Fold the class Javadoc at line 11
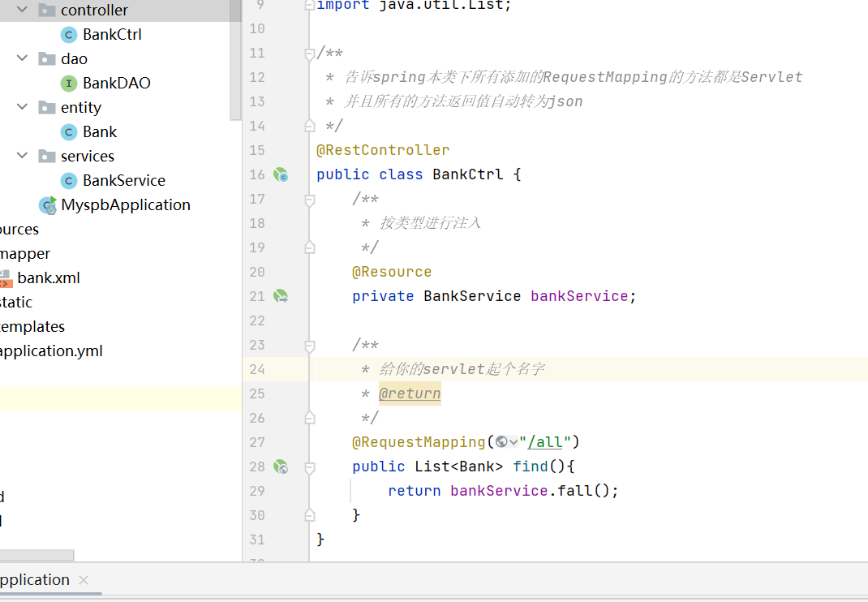868x602 pixels. coord(310,54)
